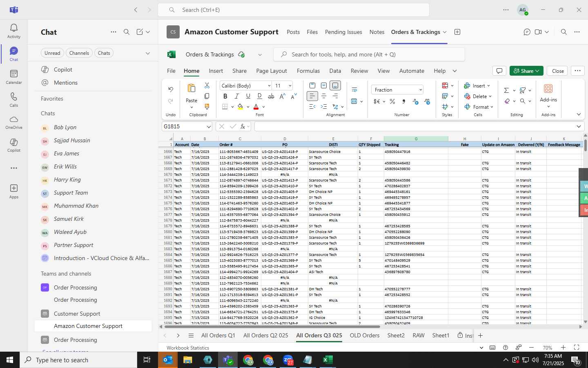Click the Cut scissors icon
The height and width of the screenshot is (368, 588).
pos(207,85)
